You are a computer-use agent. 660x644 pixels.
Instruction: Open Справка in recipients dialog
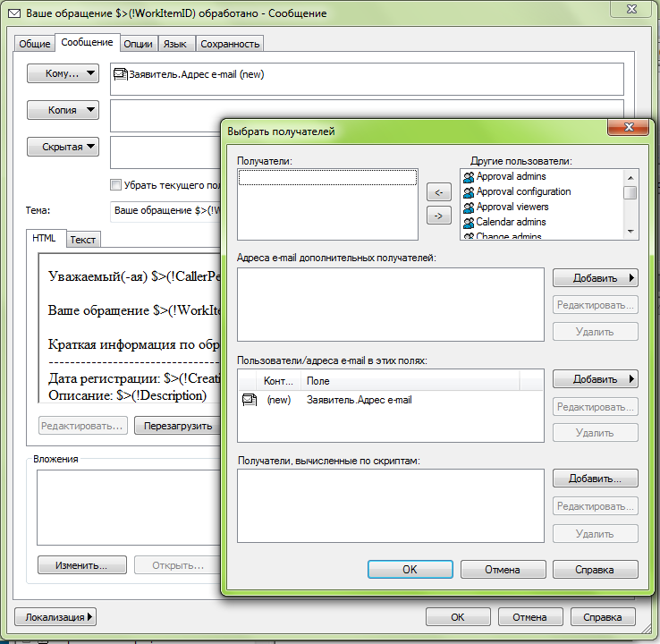tap(596, 570)
